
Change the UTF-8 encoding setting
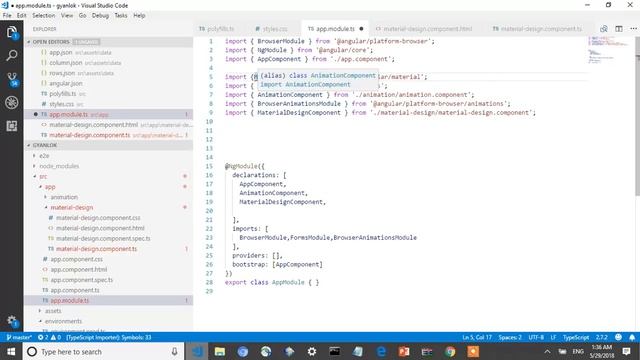point(536,337)
